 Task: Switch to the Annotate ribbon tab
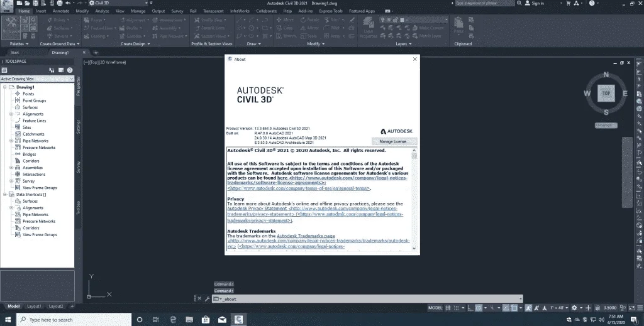tap(61, 11)
